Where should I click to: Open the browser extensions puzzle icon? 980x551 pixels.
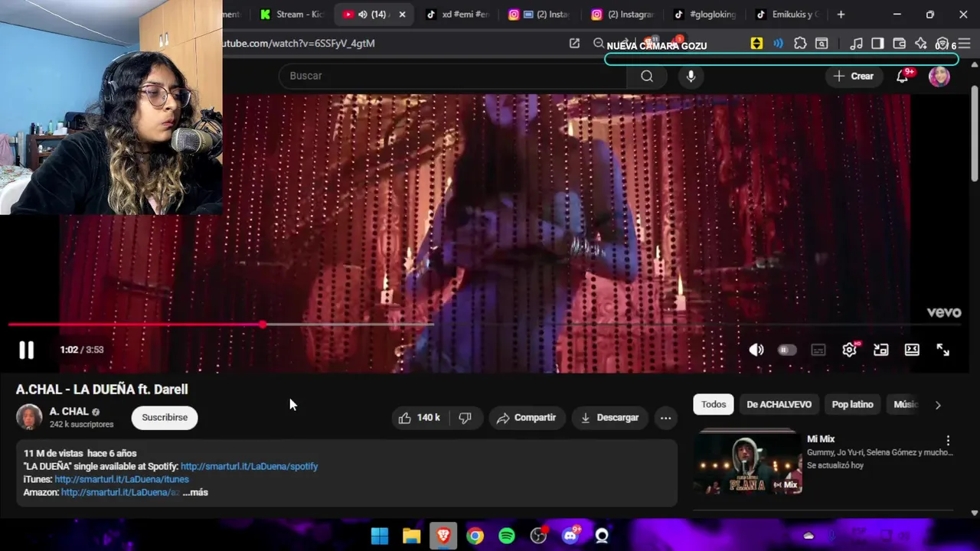coord(800,44)
